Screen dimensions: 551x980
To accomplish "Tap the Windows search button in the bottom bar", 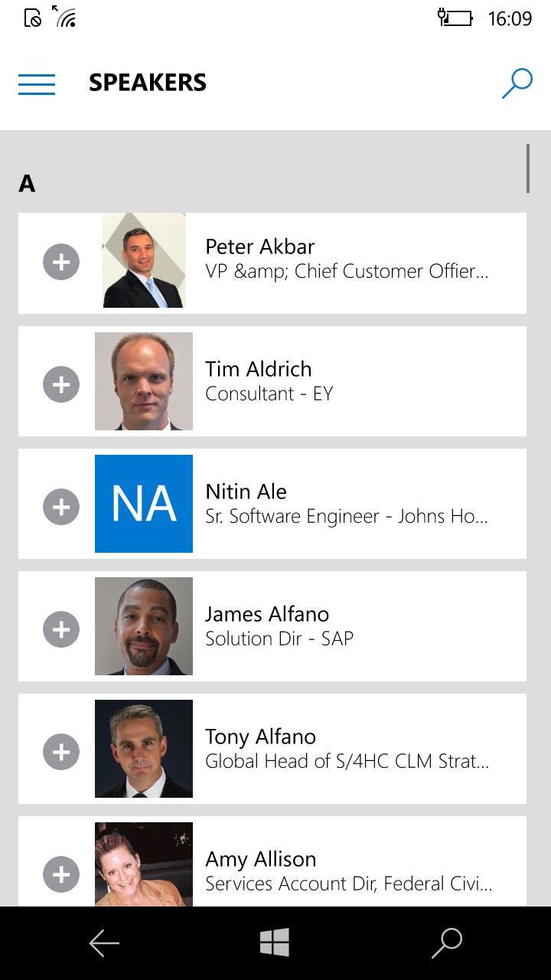I will [447, 943].
